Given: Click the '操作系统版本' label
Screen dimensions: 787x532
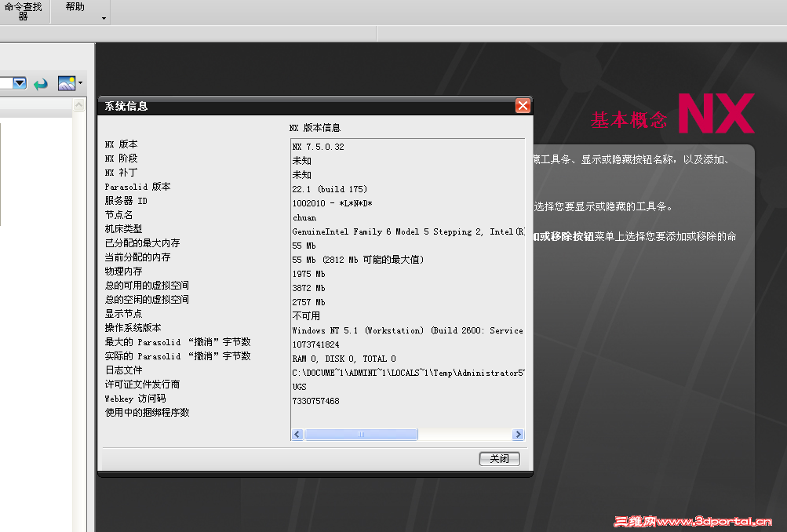Looking at the screenshot, I should (133, 328).
